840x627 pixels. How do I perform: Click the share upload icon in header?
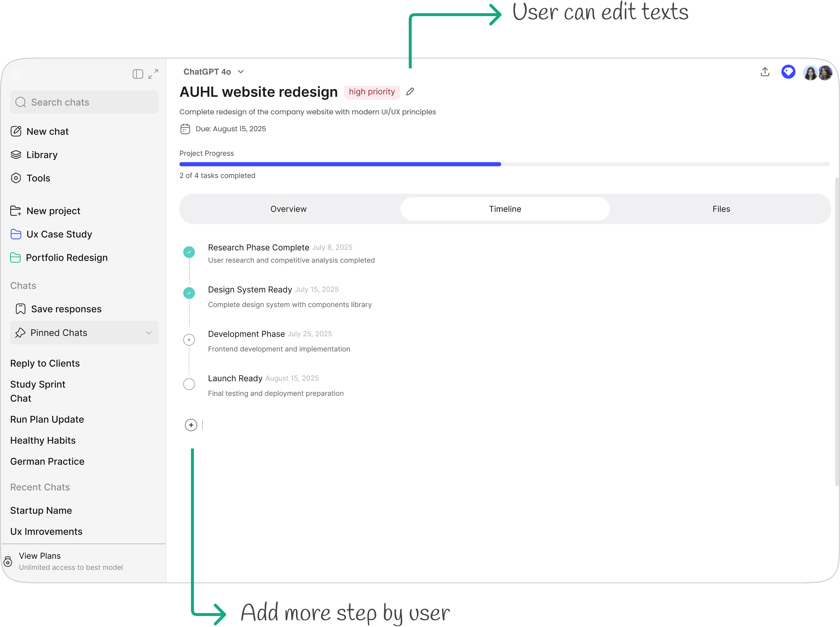coord(765,72)
